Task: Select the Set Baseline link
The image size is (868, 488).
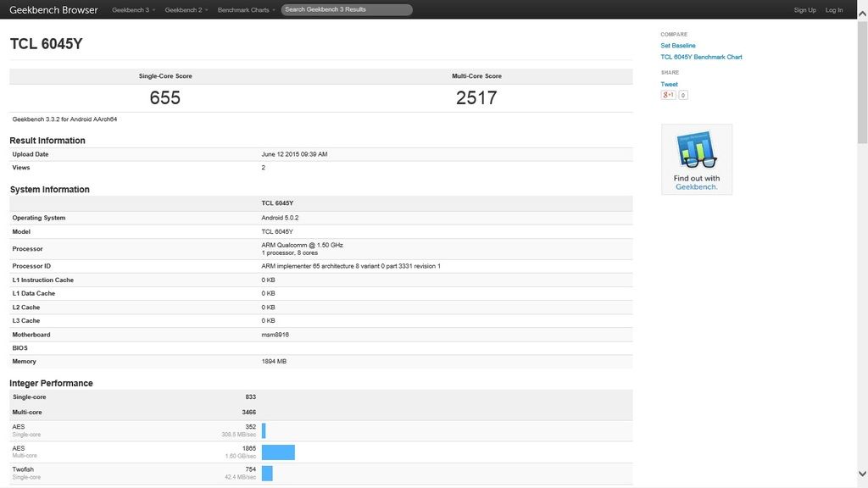Action: 678,46
